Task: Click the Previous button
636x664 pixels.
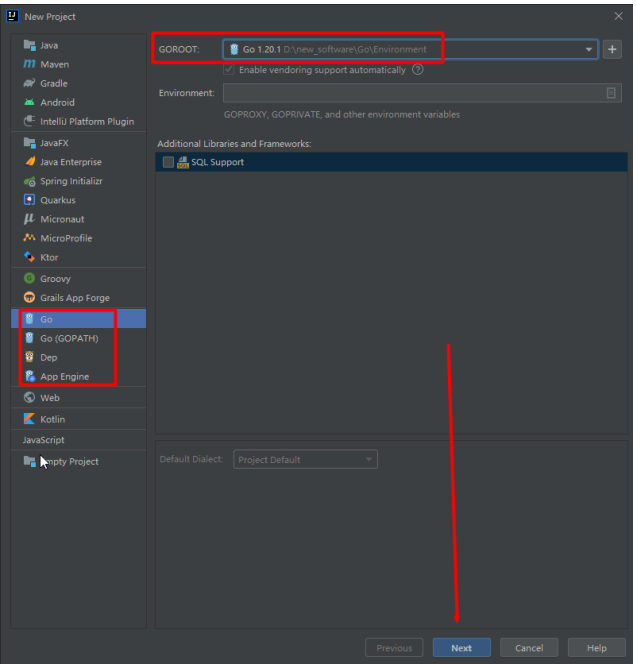Action: pos(394,648)
